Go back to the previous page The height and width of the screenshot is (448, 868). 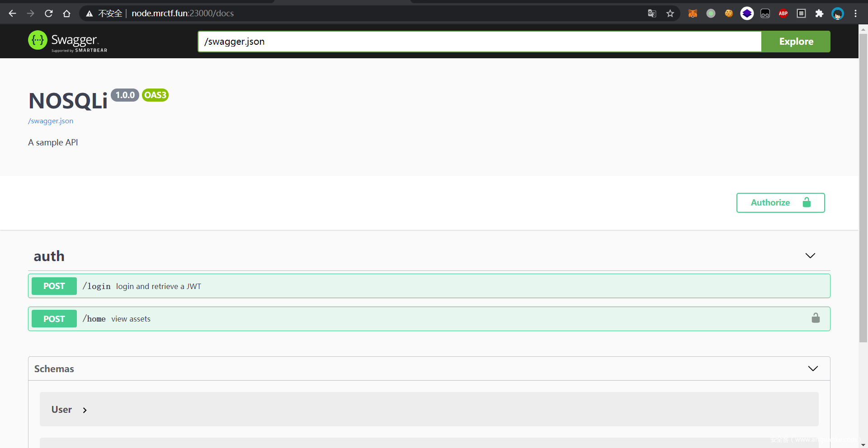click(x=13, y=14)
